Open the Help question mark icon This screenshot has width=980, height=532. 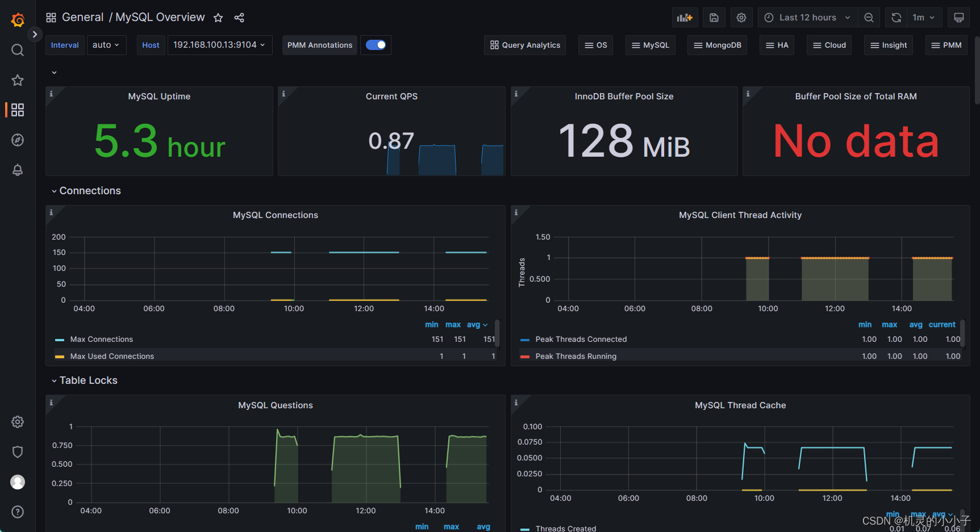(x=18, y=512)
